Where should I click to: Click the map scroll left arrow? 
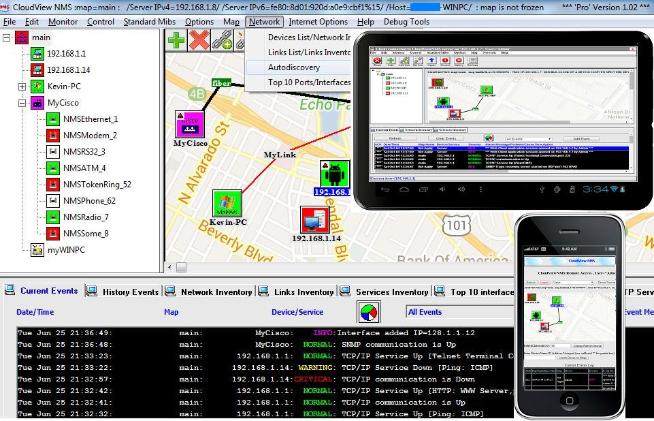pyautogui.click(x=170, y=267)
